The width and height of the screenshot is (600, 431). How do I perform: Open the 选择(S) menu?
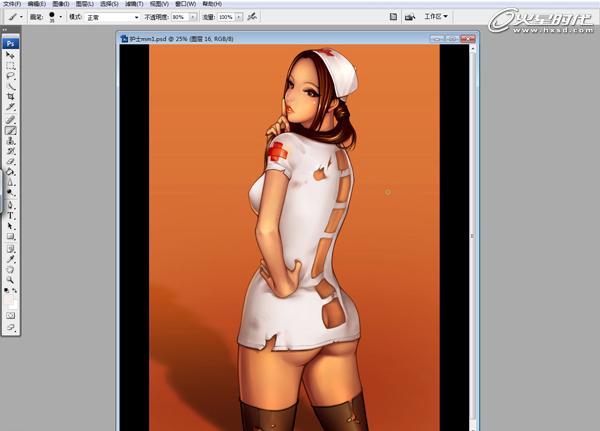pyautogui.click(x=109, y=4)
